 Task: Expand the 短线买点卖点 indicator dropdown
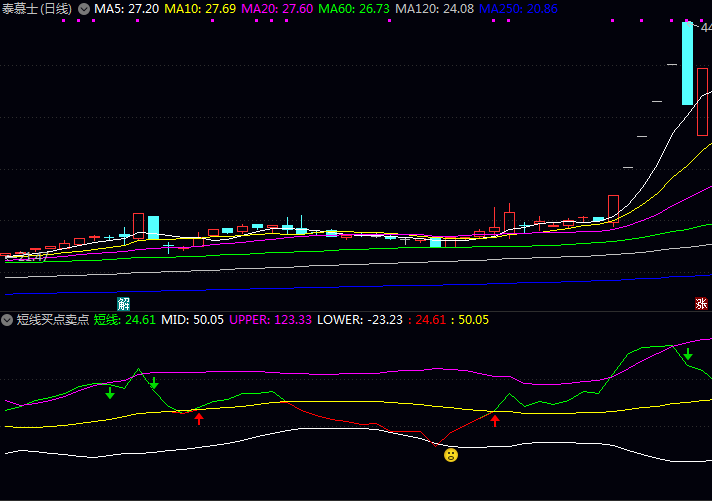(8, 320)
